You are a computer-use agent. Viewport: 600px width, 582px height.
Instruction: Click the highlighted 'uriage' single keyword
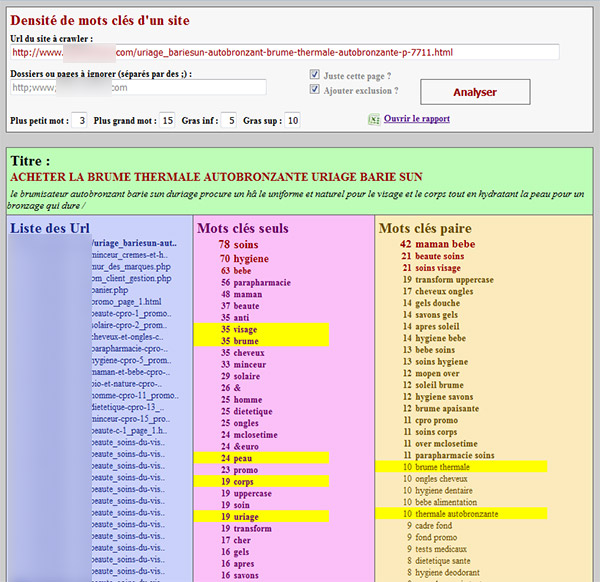[246, 517]
